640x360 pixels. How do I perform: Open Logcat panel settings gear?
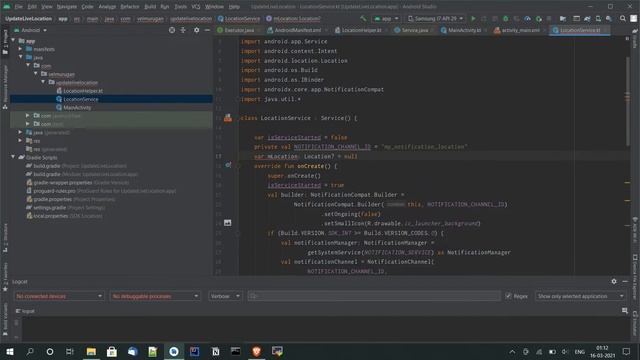[614, 281]
